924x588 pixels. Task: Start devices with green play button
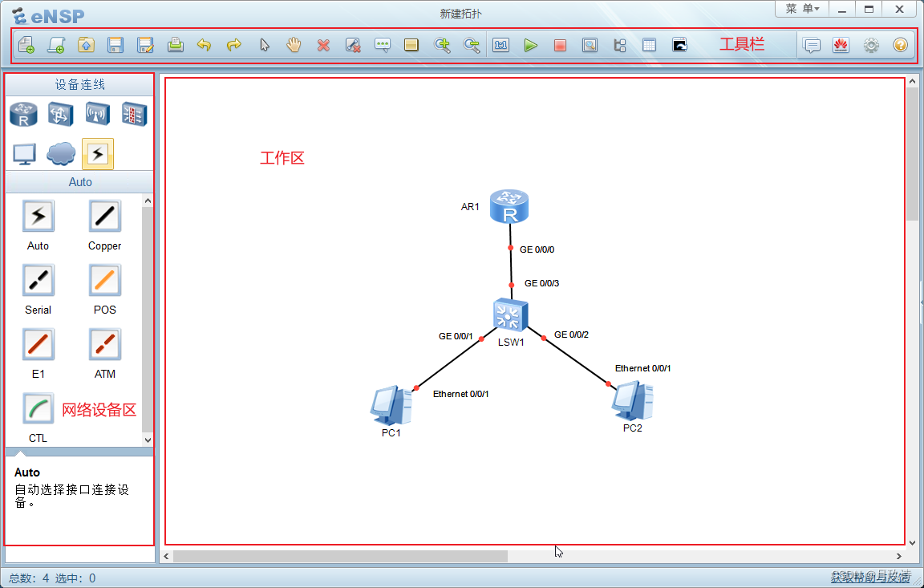coord(530,45)
